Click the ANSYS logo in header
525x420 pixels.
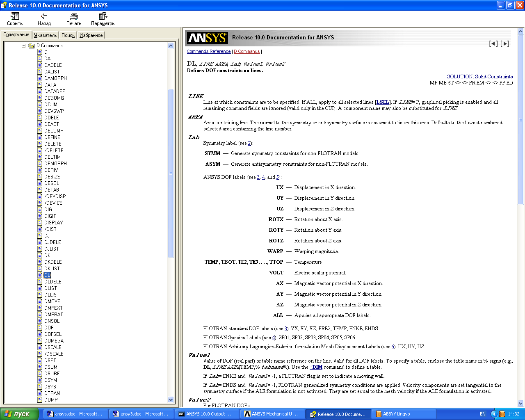pos(207,38)
